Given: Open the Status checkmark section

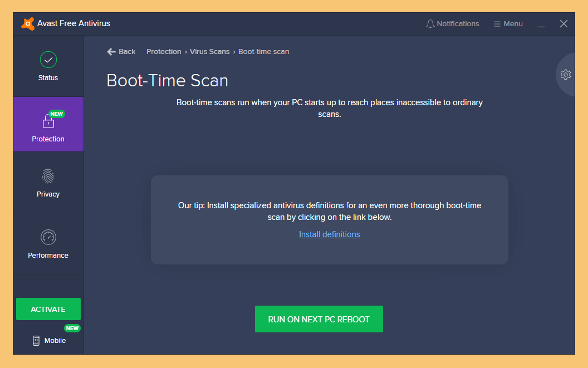Looking at the screenshot, I should point(48,66).
